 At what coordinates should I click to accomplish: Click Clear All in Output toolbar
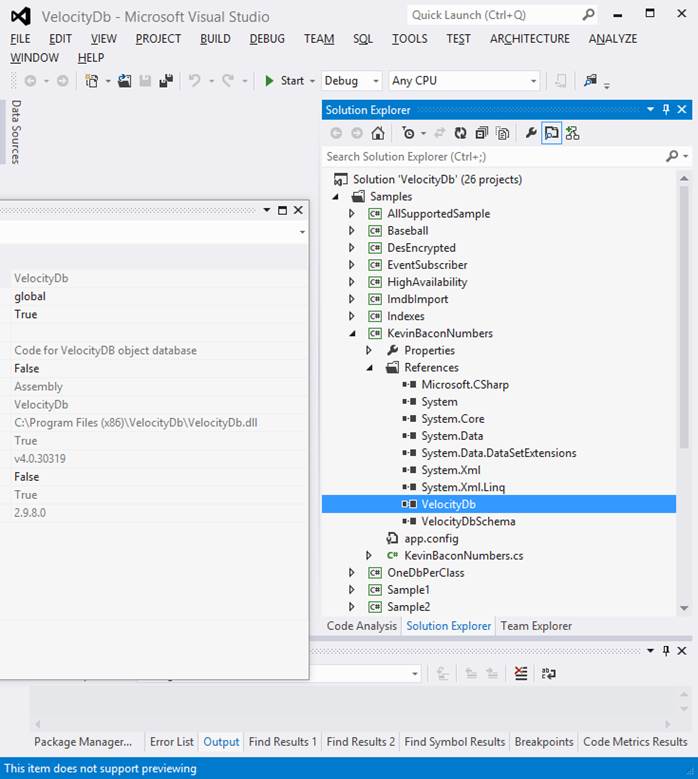pyautogui.click(x=521, y=674)
